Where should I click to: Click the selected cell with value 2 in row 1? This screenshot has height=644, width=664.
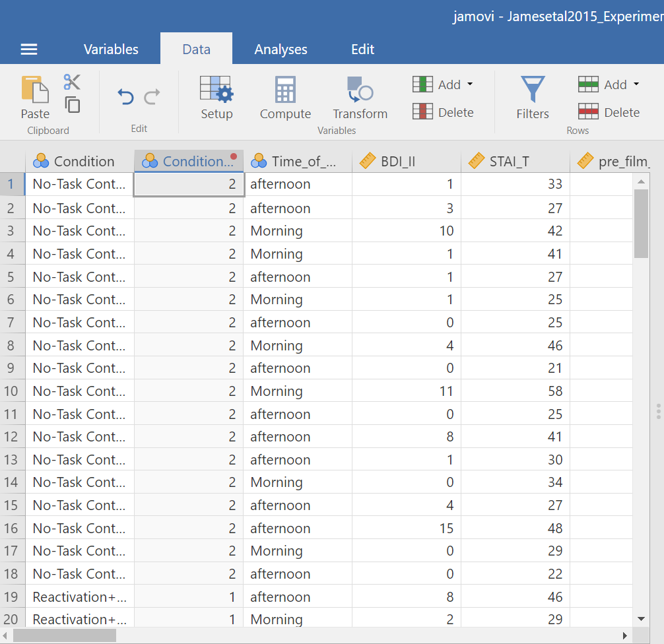pyautogui.click(x=189, y=185)
